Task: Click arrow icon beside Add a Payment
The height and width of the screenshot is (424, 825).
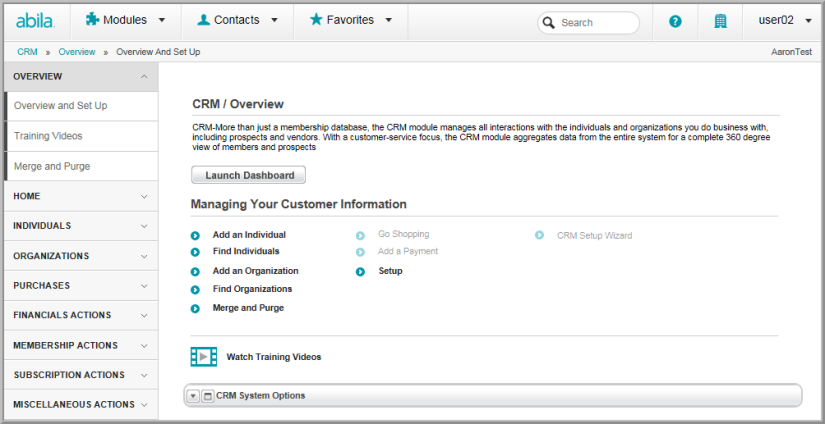Action: coord(360,253)
